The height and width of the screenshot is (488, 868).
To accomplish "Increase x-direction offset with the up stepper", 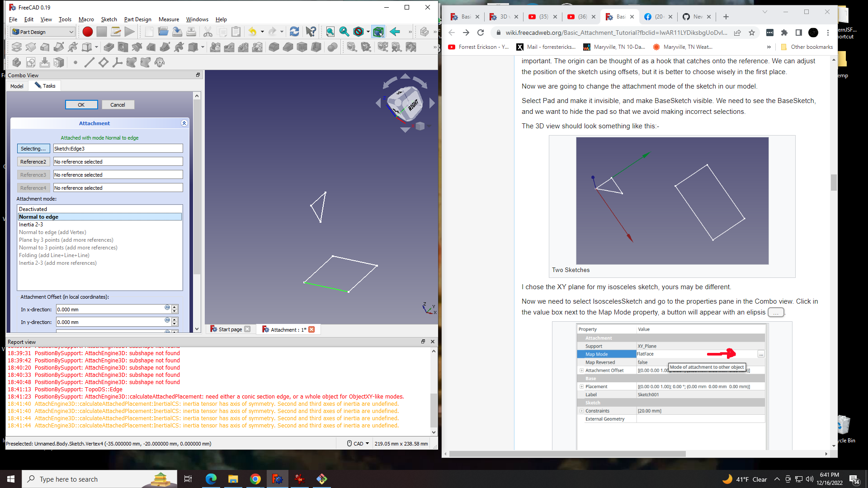I will (x=175, y=307).
